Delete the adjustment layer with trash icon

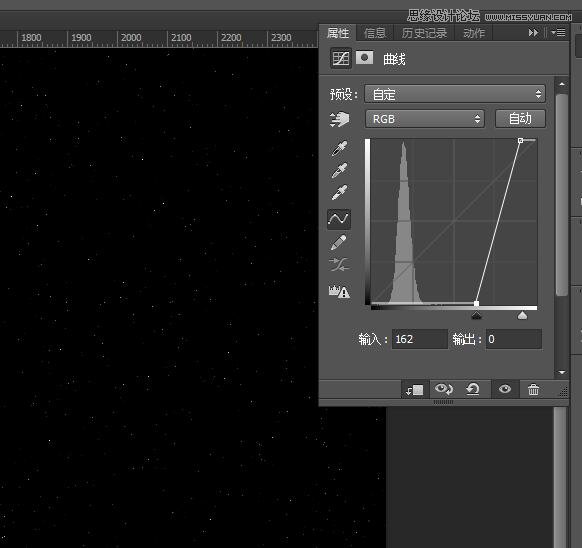[x=533, y=389]
